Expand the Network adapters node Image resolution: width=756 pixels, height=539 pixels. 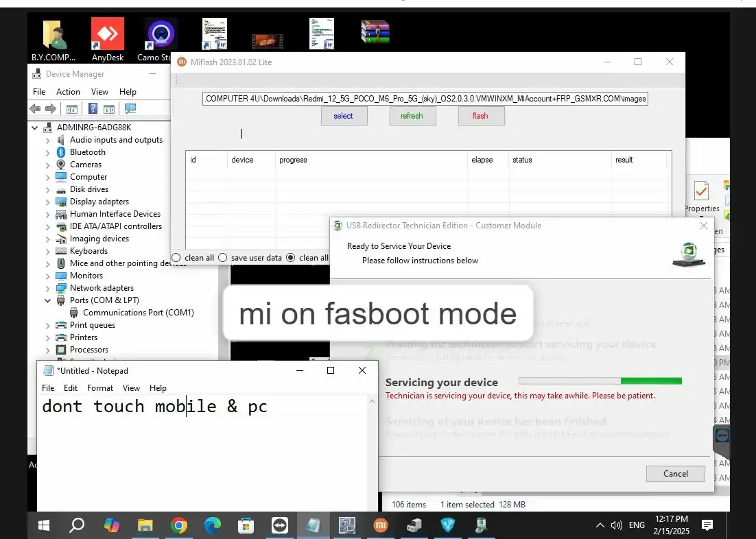47,288
